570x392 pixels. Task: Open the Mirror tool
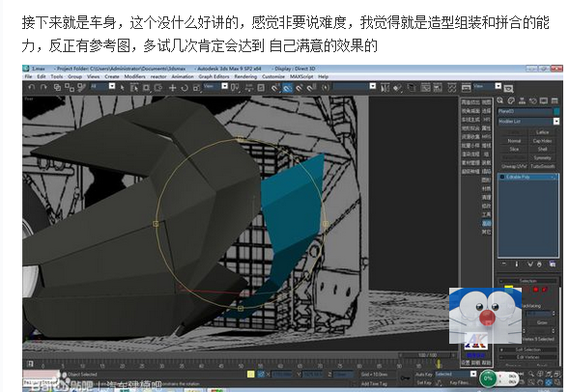pyautogui.click(x=385, y=88)
